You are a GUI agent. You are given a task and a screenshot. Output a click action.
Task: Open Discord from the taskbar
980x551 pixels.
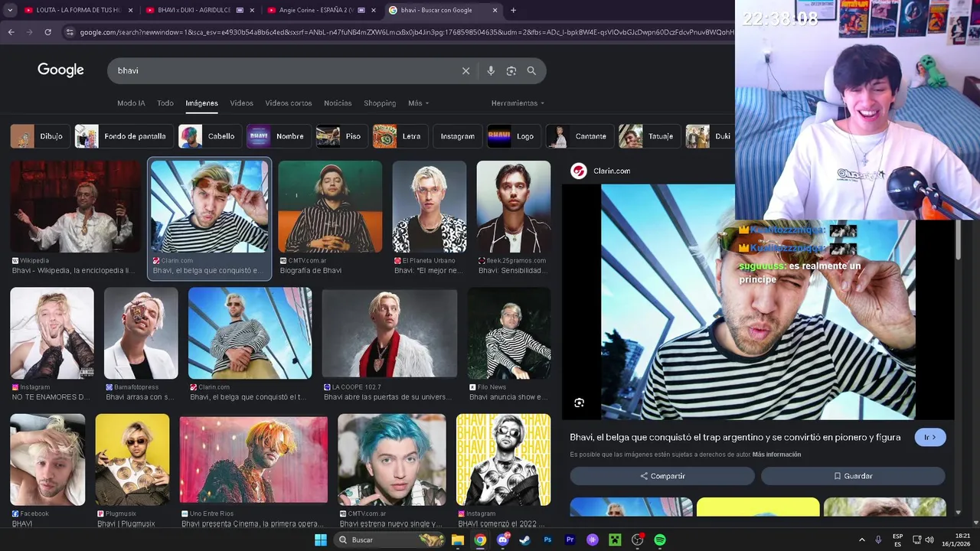[x=502, y=540]
